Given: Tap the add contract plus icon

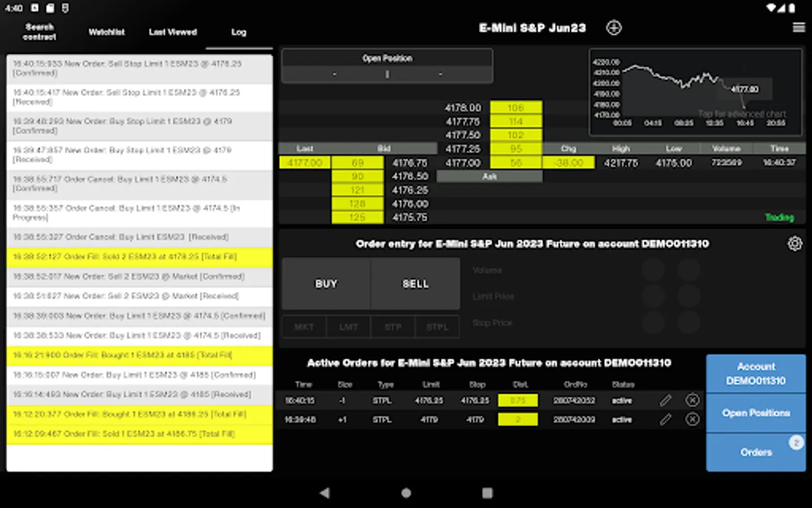Looking at the screenshot, I should tap(614, 28).
